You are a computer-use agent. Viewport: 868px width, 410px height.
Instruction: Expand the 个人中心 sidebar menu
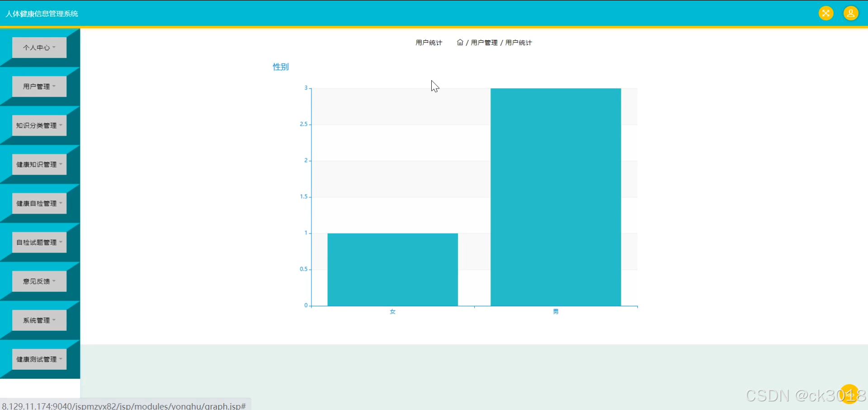tap(39, 48)
